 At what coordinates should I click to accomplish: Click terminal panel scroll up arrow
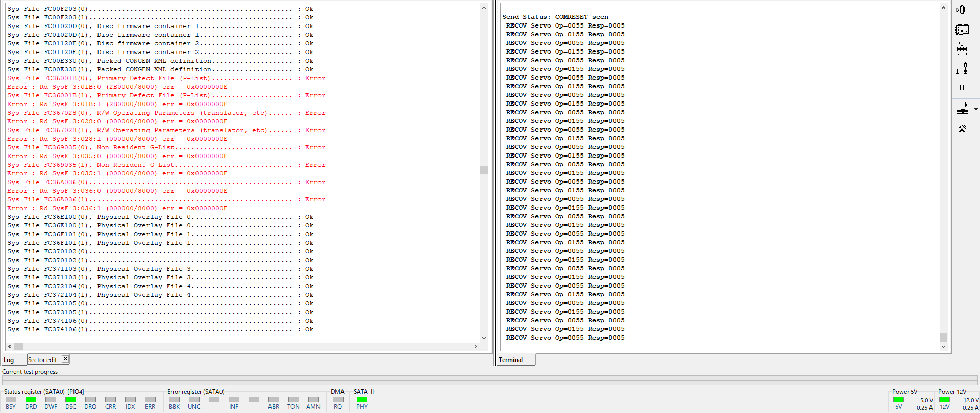point(943,8)
